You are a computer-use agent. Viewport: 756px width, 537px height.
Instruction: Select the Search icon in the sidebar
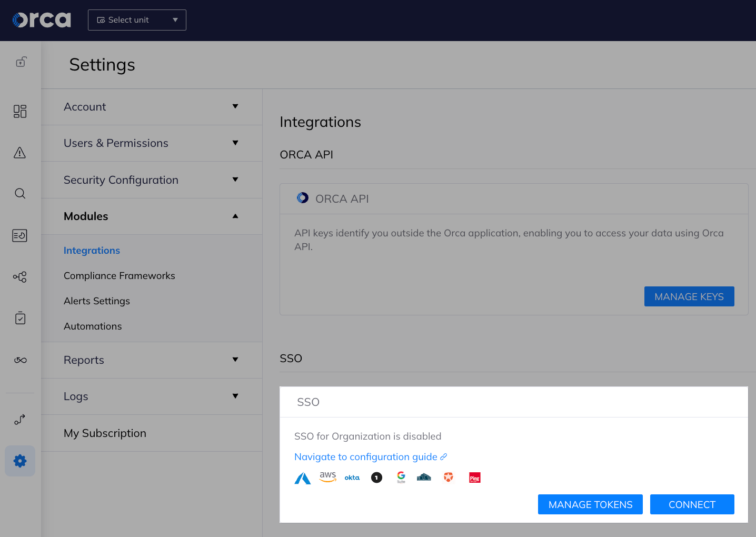19,193
